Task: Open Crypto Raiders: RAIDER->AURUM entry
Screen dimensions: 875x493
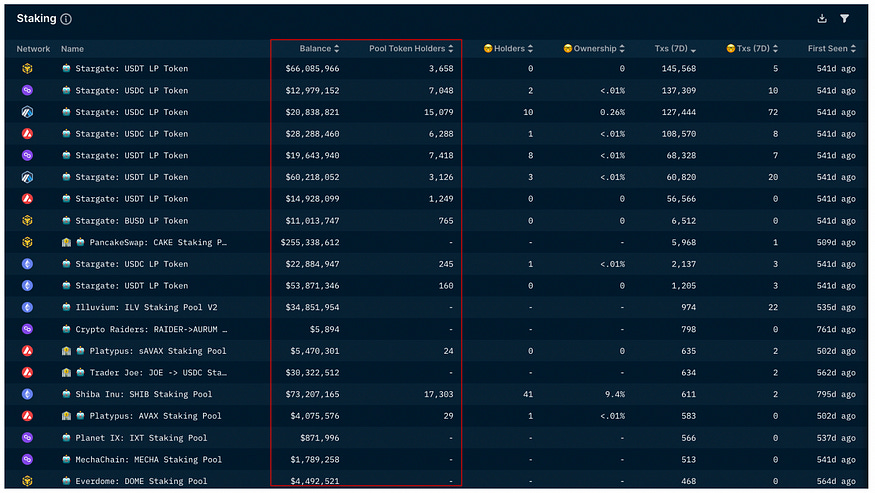Action: pyautogui.click(x=151, y=329)
